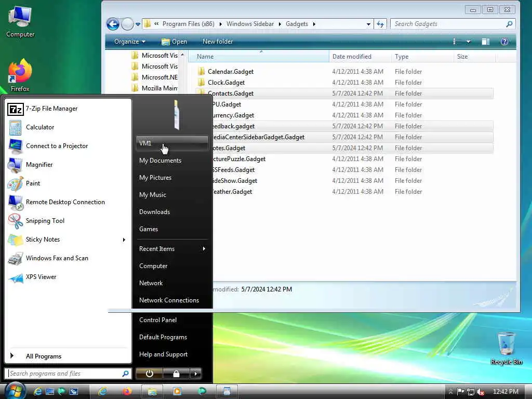Open the change view dropdown arrow

pos(468,42)
